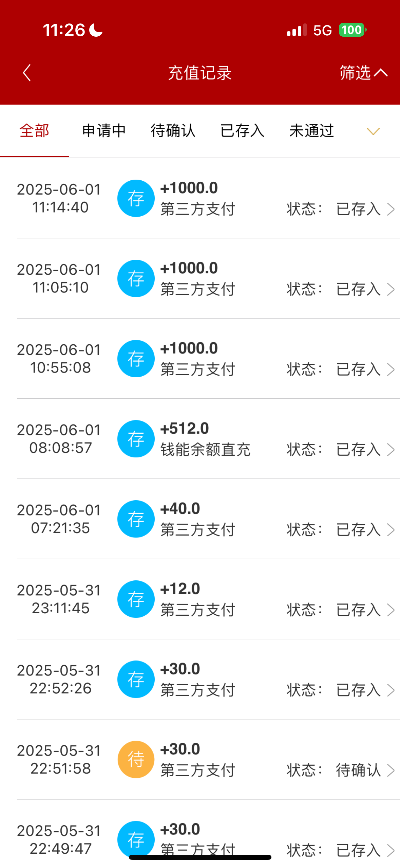Switch to the 待确认 tab
Viewport: 400px width, 868px height.
[173, 131]
